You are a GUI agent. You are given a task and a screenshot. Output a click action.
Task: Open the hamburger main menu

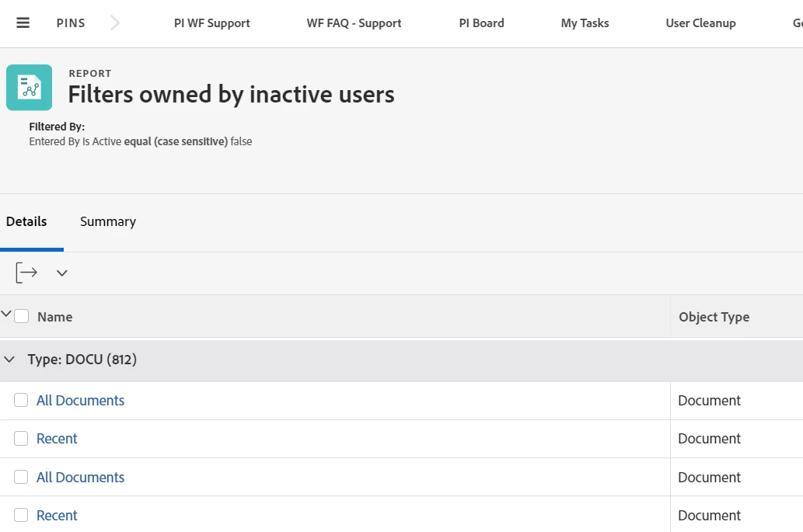[x=23, y=23]
